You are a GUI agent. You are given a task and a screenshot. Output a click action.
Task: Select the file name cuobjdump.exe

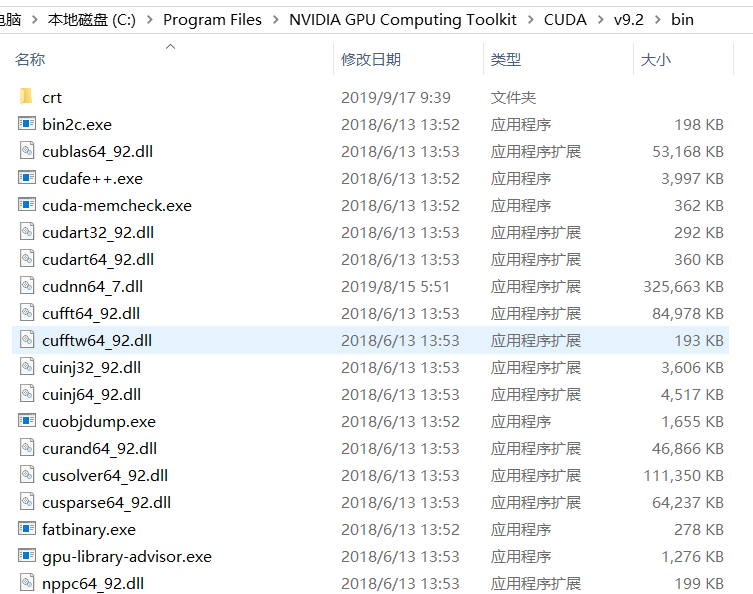(x=99, y=421)
